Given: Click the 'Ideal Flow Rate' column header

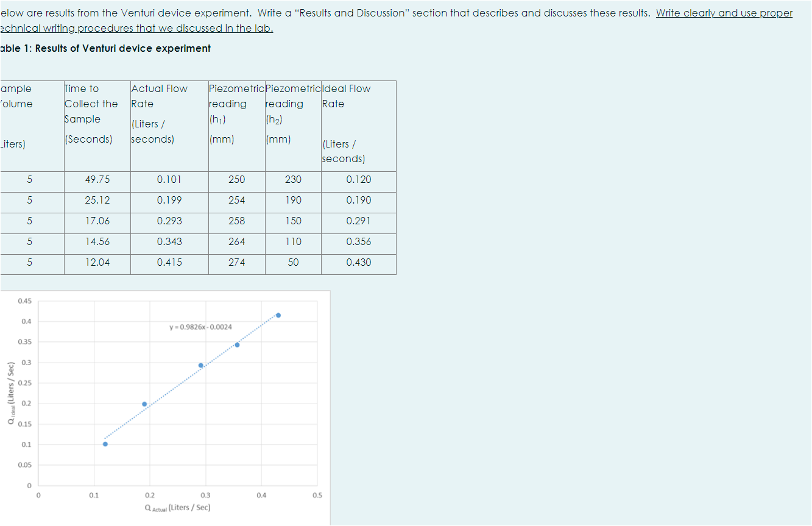Looking at the screenshot, I should (x=359, y=126).
